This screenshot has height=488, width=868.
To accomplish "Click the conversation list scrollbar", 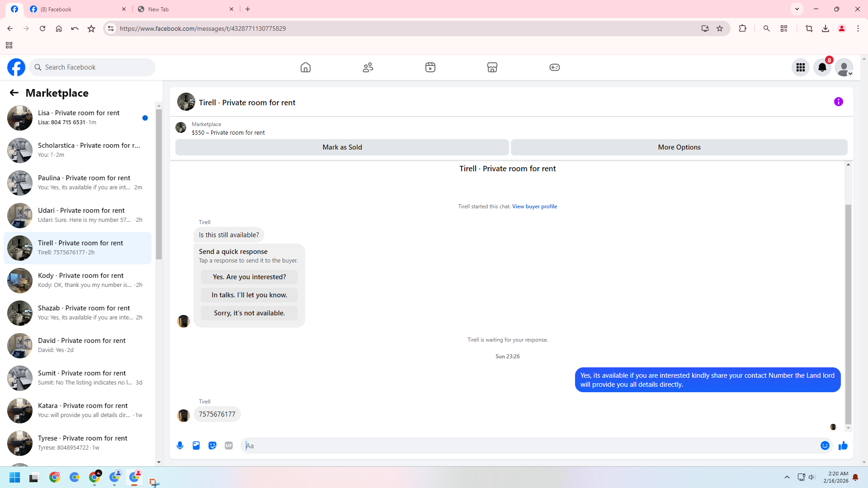I will click(x=159, y=185).
